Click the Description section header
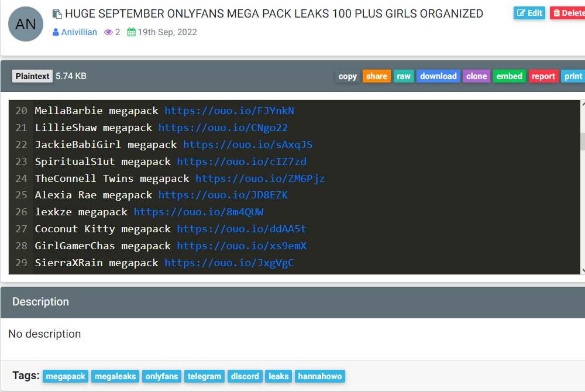 (x=40, y=302)
